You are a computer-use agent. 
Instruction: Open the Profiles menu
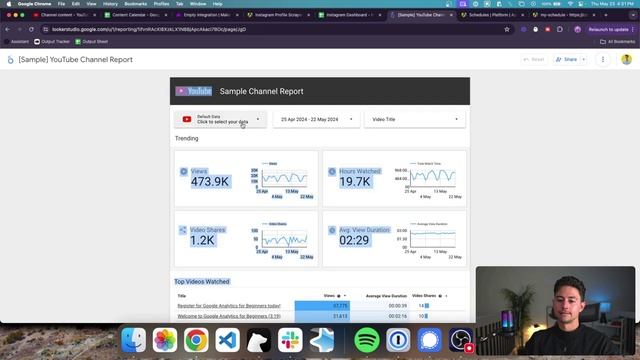(x=161, y=4)
